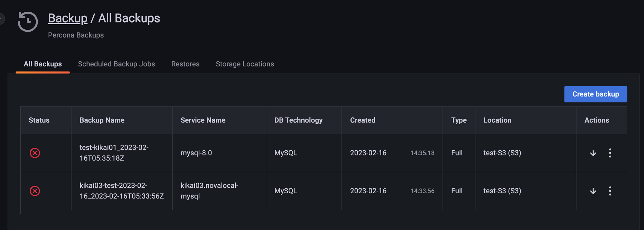The image size is (644, 230).
Task: Follow the Backup breadcrumb link
Action: (68, 18)
